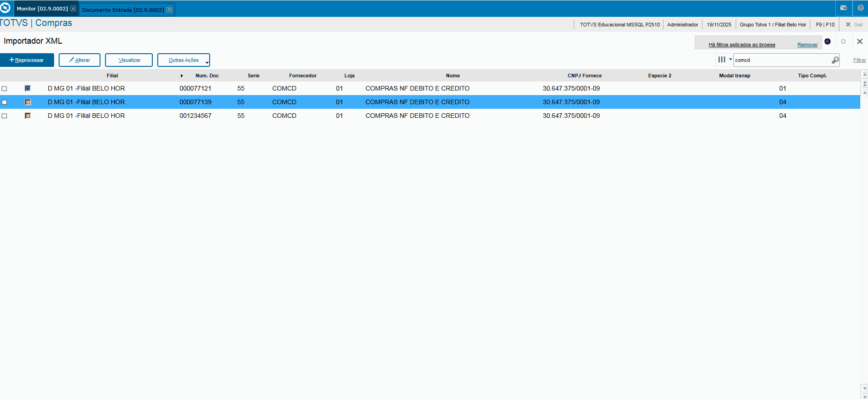Select document number 000077121
This screenshot has width=868, height=399.
pyautogui.click(x=196, y=88)
